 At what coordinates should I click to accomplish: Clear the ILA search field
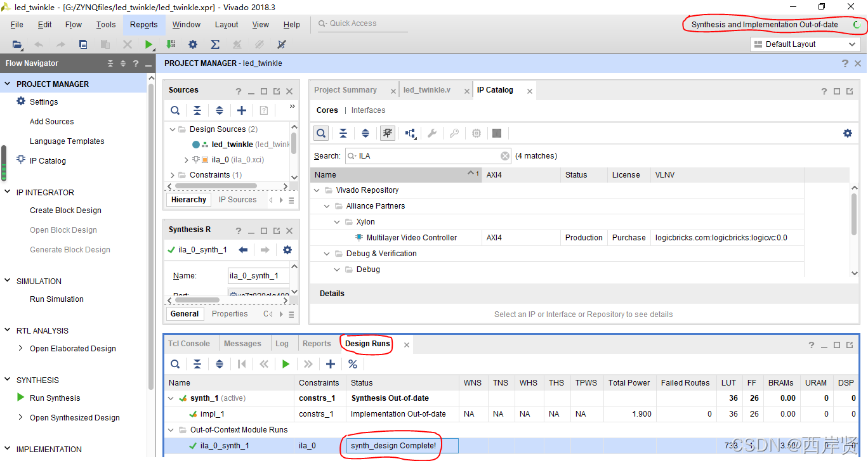coord(505,156)
